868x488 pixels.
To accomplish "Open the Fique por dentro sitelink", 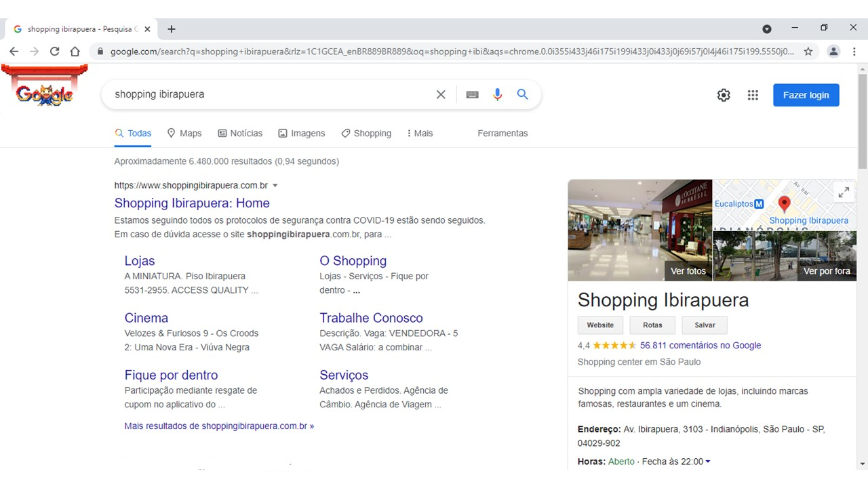I will coord(172,375).
